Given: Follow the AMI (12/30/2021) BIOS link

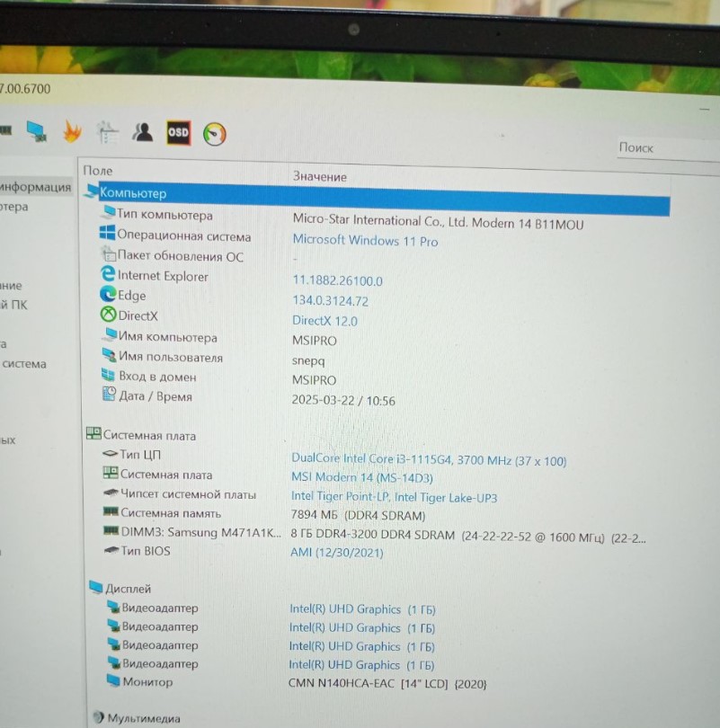Looking at the screenshot, I should click(x=336, y=553).
